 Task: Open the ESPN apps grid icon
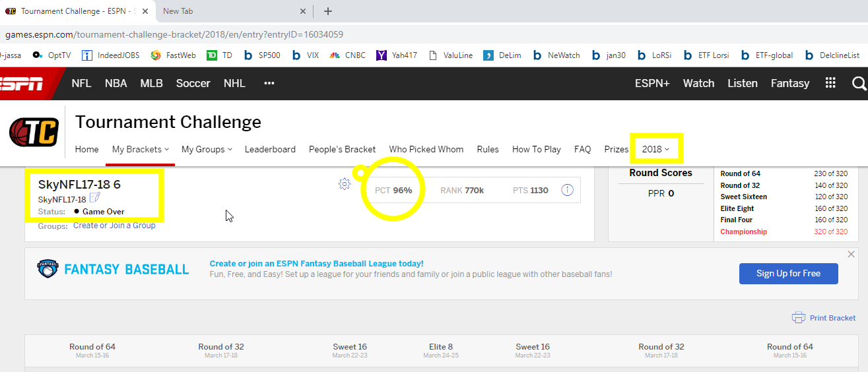(x=830, y=83)
